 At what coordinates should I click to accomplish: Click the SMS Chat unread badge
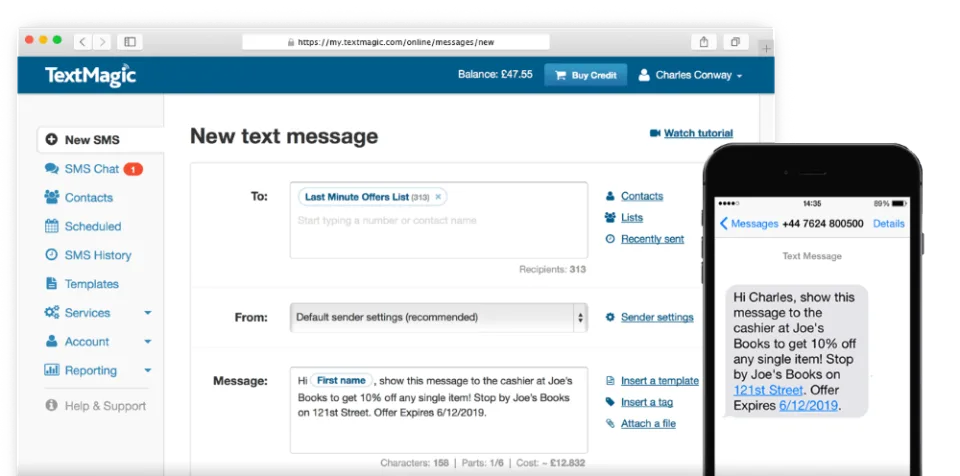133,169
